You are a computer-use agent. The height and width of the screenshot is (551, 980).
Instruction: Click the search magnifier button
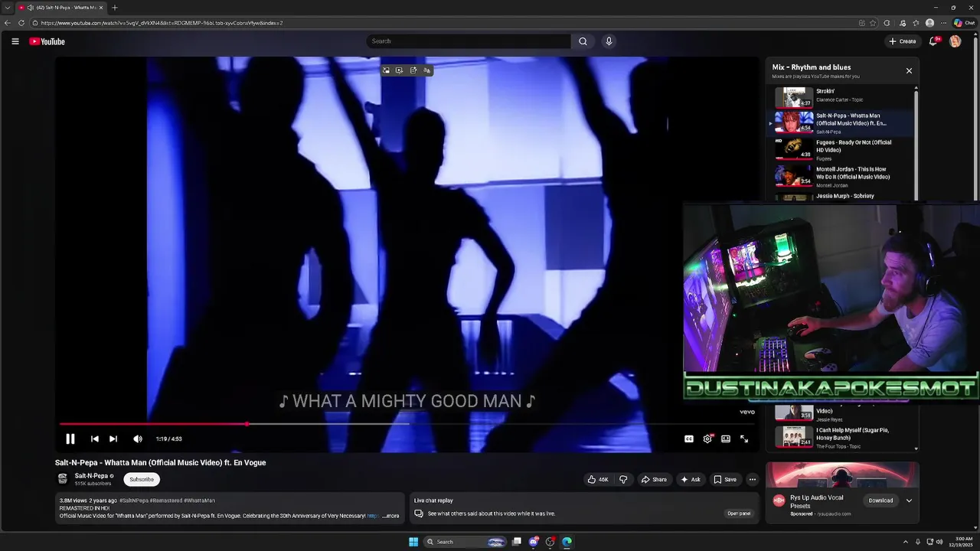click(583, 41)
